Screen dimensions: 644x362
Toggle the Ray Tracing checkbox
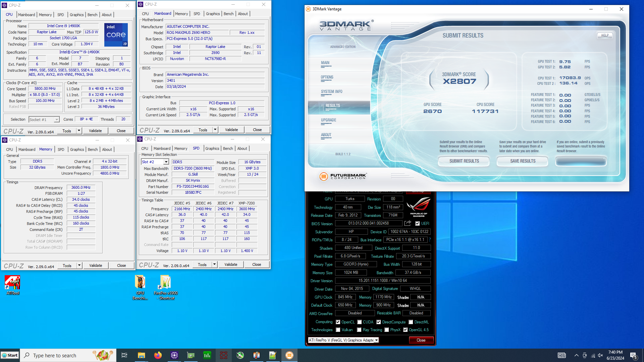[x=359, y=330]
